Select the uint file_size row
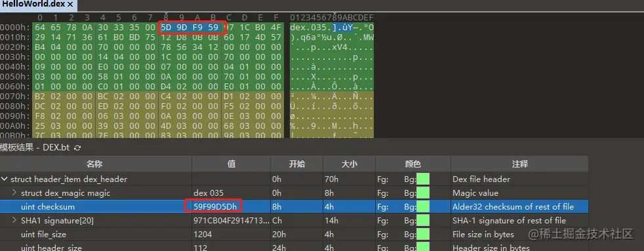The image size is (644, 251). pyautogui.click(x=294, y=235)
